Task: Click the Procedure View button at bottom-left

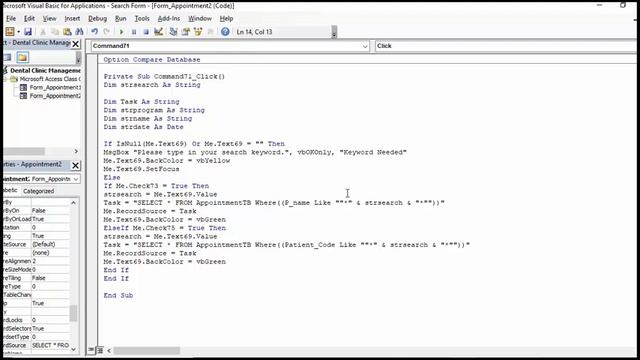Action: (x=91, y=350)
